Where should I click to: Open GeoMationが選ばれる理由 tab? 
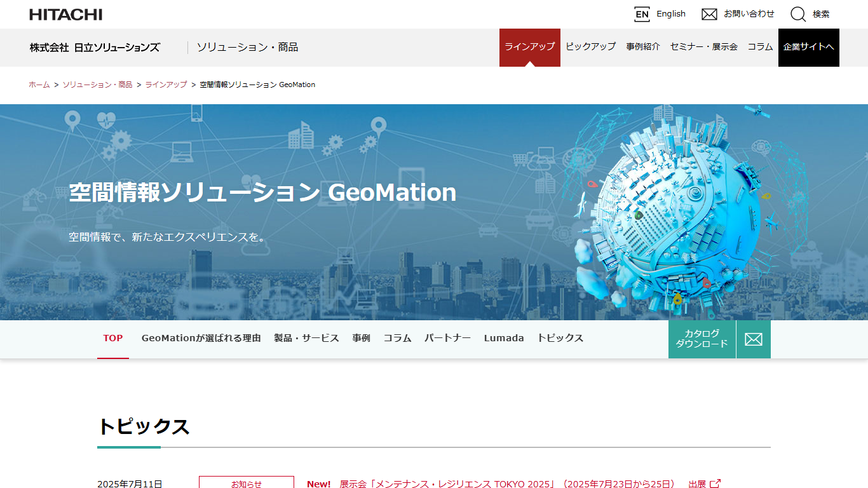[x=201, y=339]
